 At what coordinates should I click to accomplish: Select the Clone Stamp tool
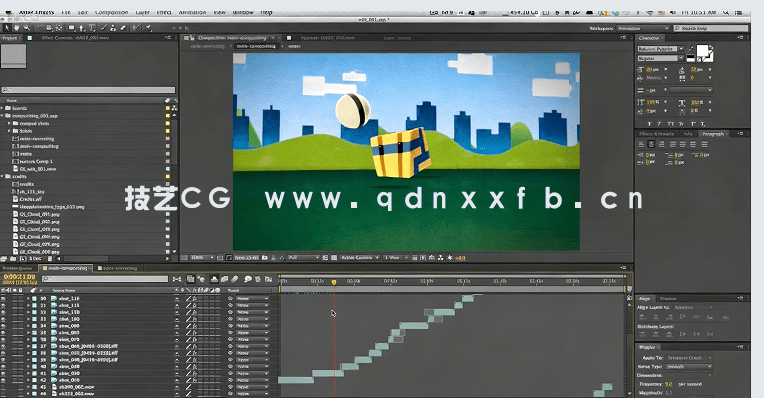(x=113, y=28)
